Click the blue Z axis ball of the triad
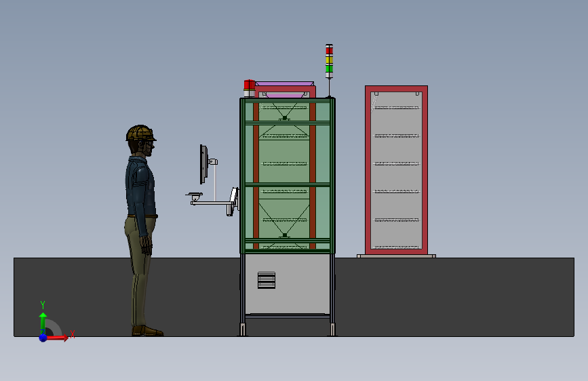This screenshot has width=588, height=381. 43,338
